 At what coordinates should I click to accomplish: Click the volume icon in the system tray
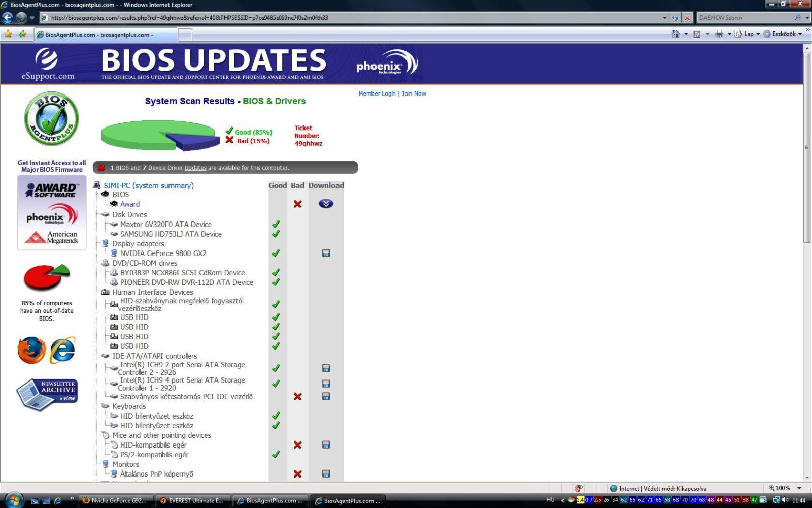785,500
